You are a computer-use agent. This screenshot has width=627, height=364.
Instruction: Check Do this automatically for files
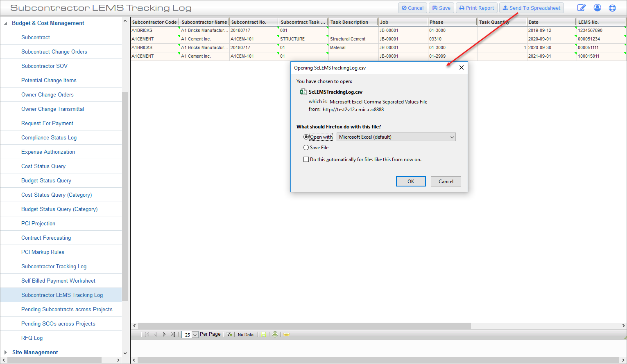pos(306,160)
